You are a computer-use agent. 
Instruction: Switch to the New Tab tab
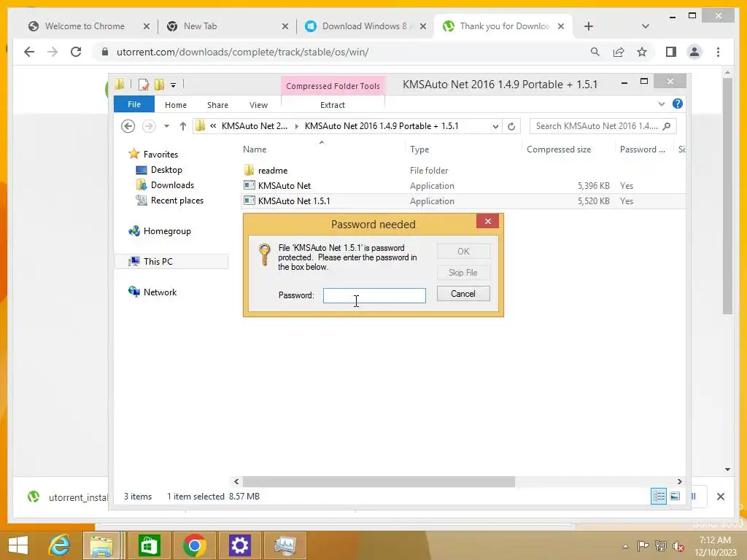200,26
